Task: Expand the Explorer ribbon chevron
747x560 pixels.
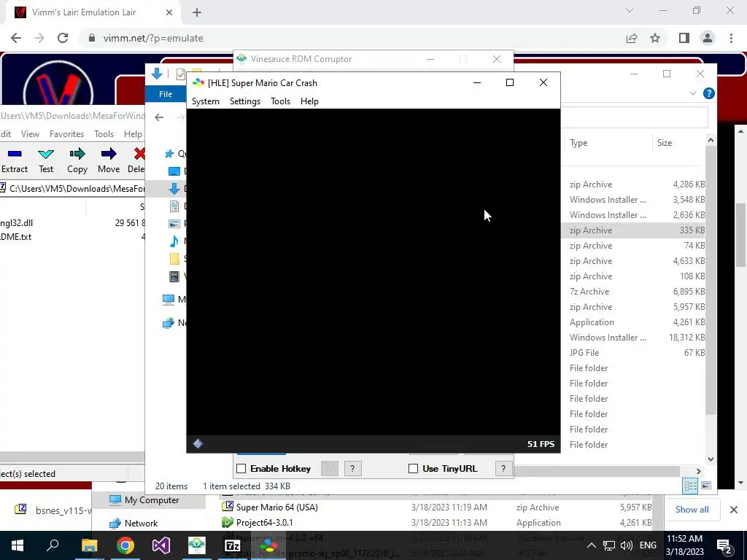Action: click(693, 94)
